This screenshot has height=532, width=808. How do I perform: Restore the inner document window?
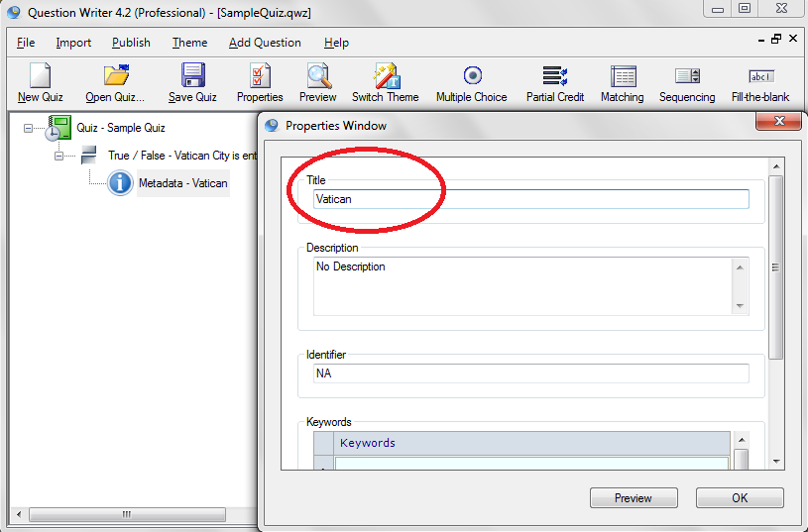click(776, 40)
